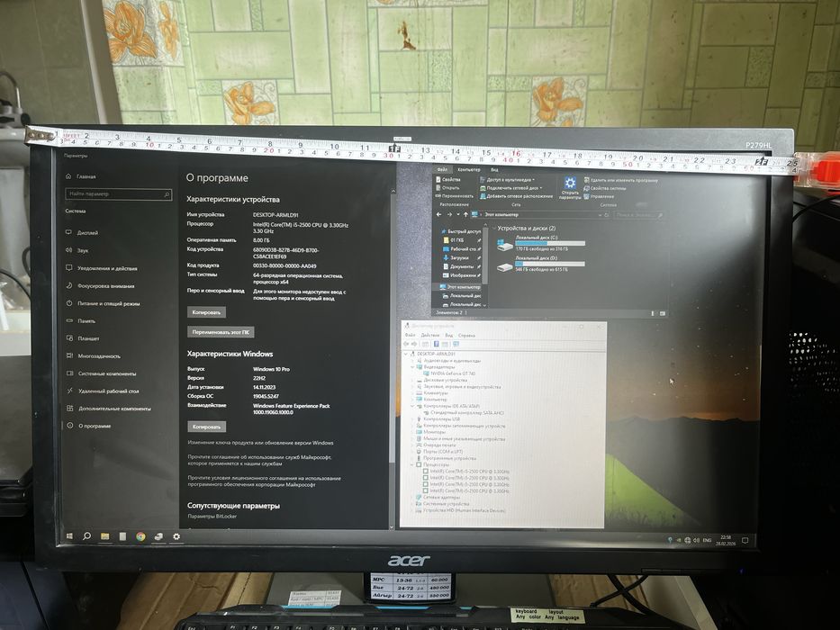Select Локальный диск (C:)
This screenshot has height=630, width=840.
(541, 243)
